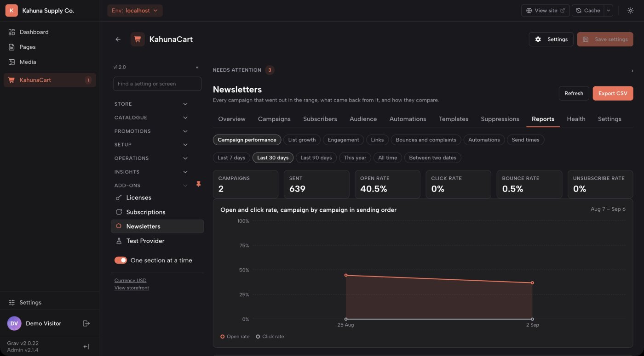This screenshot has height=356, width=644.
Task: Open the Health tab
Action: tap(576, 119)
